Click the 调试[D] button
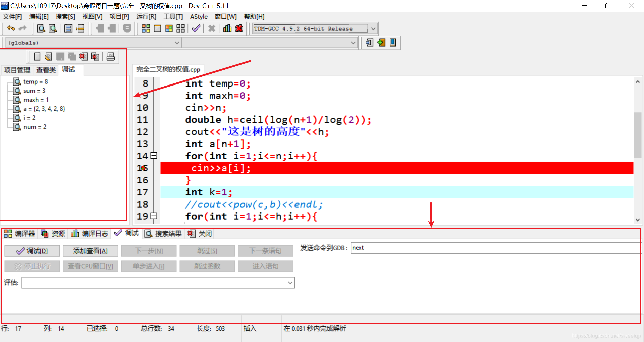The height and width of the screenshot is (342, 644). (32, 251)
